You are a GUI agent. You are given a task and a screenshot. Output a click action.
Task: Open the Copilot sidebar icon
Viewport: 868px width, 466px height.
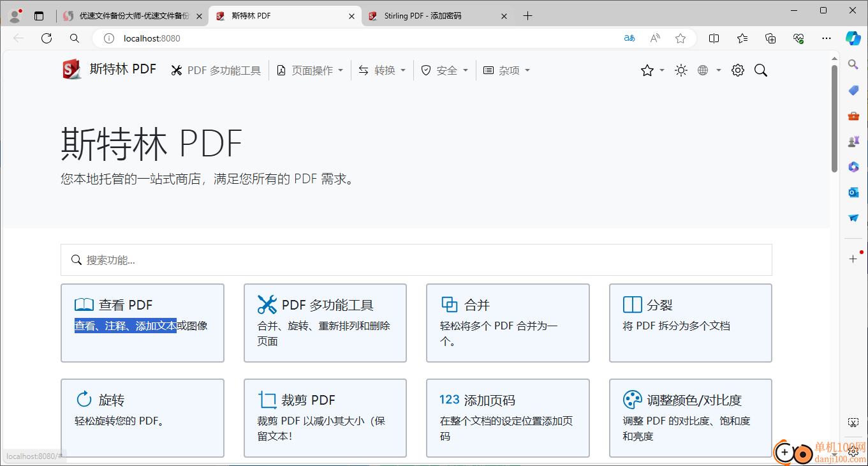[853, 38]
